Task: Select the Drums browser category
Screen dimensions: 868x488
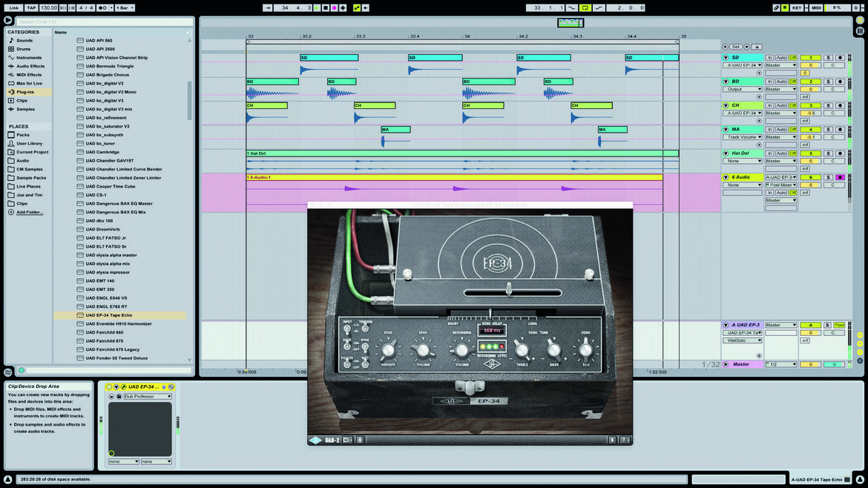Action: 23,49
